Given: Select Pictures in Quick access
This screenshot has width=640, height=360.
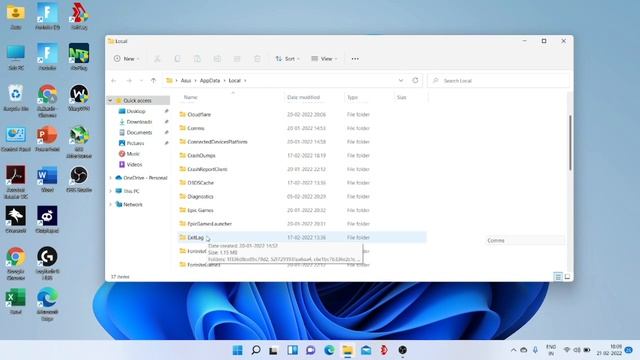Looking at the screenshot, I should tap(135, 143).
